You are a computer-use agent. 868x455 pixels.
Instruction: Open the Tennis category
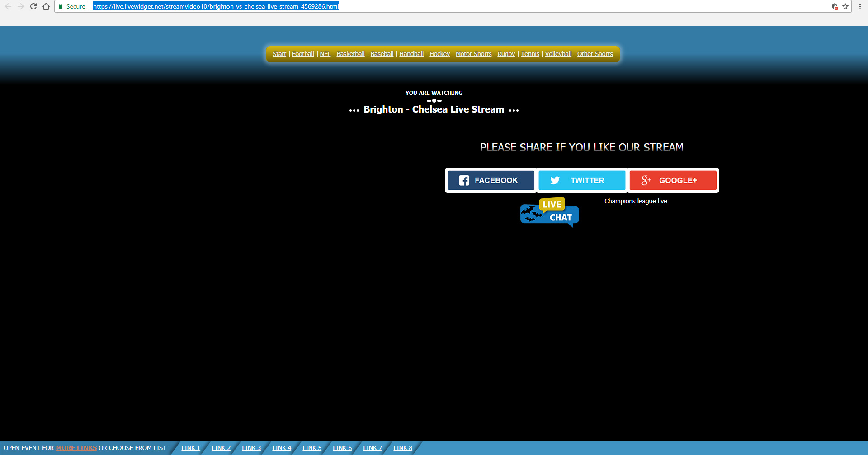coord(530,54)
